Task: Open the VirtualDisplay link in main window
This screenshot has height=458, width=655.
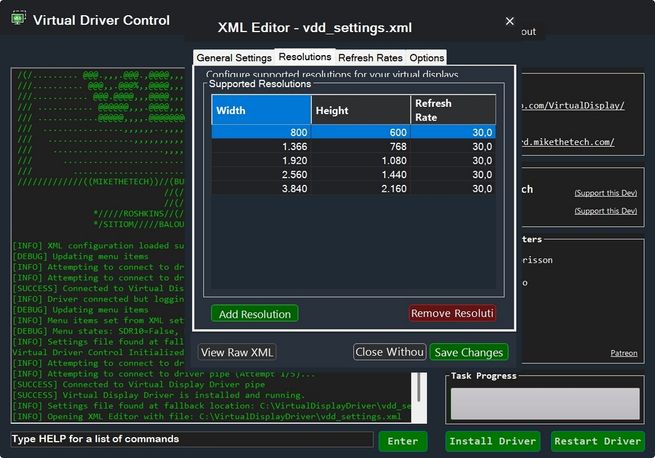Action: click(572, 105)
